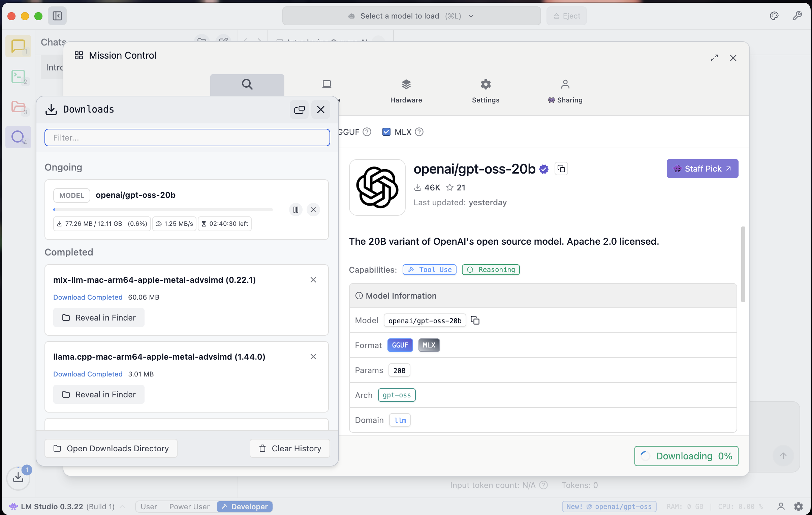This screenshot has height=515, width=812.
Task: Focus the downloads Filter input field
Action: [x=187, y=138]
